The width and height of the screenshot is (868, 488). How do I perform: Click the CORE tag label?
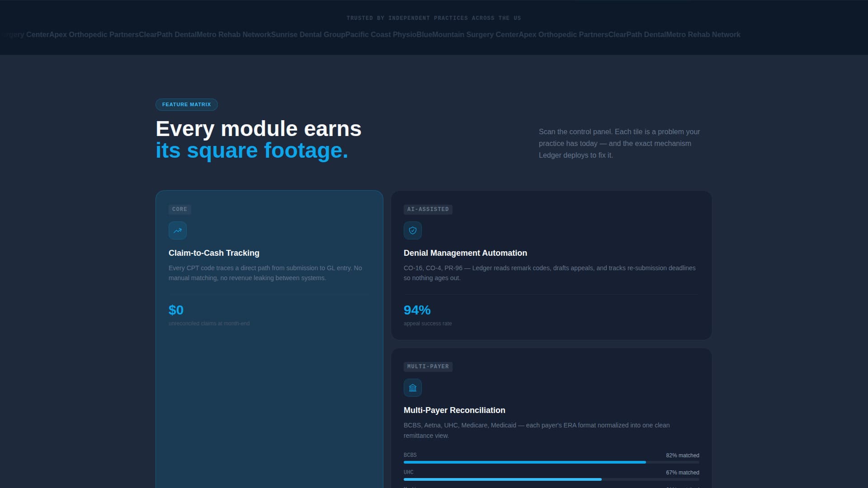[179, 209]
